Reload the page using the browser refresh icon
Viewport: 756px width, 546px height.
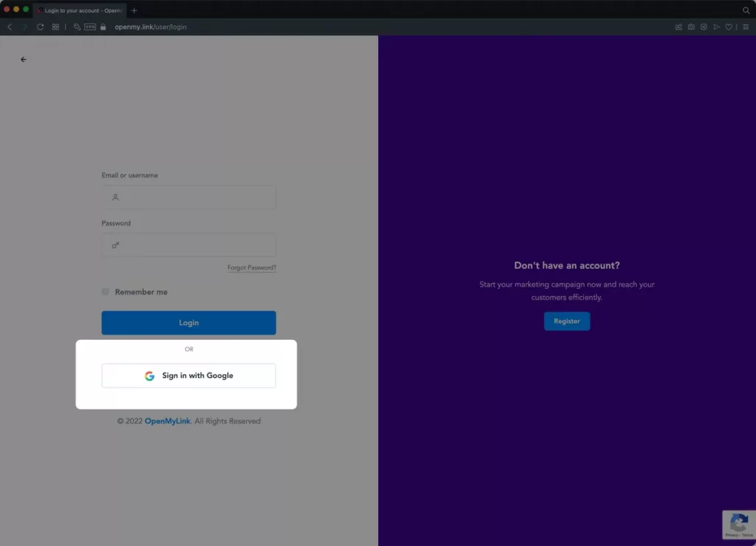[x=40, y=27]
